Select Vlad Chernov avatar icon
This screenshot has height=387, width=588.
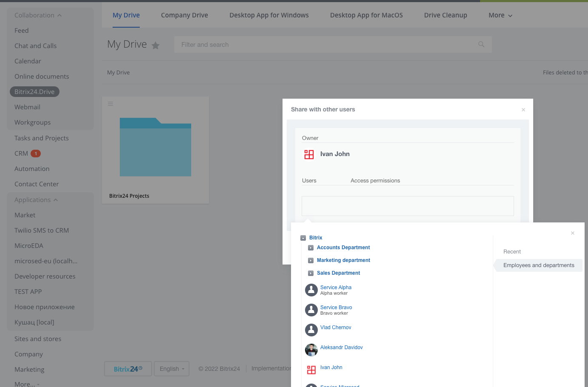pyautogui.click(x=311, y=330)
